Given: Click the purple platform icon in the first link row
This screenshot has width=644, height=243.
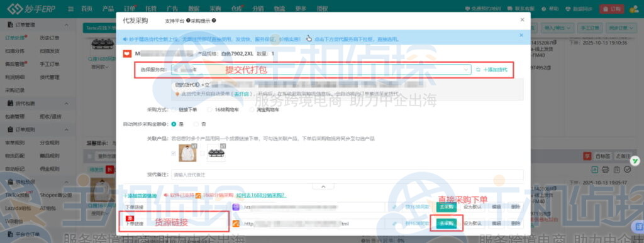Looking at the screenshot, I should 236,207.
